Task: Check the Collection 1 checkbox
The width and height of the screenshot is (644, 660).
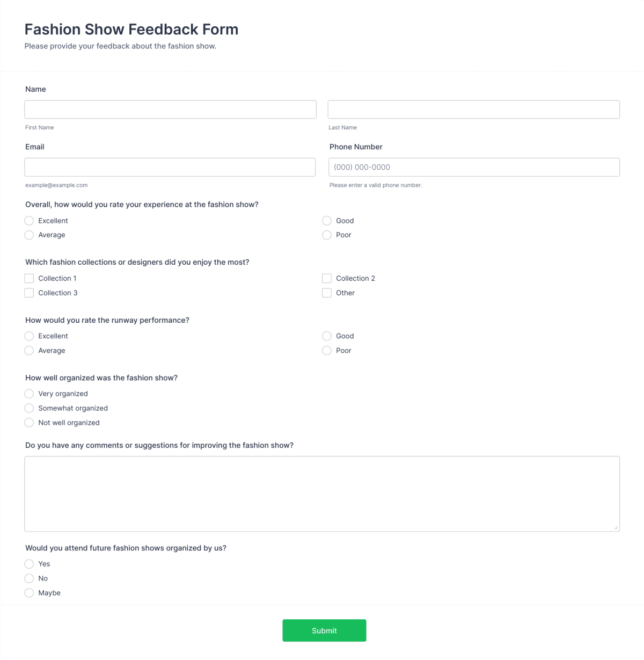Action: [29, 278]
